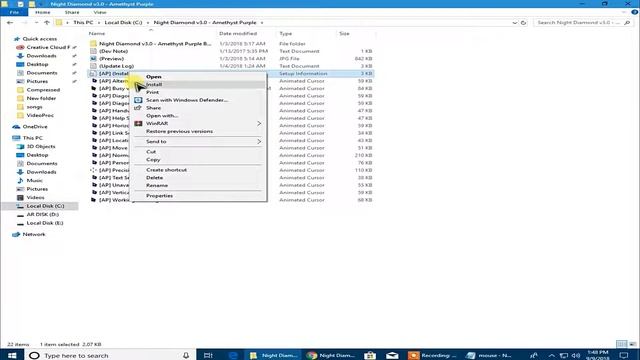Choose Install from the context menu
This screenshot has height=360, width=640.
point(154,84)
